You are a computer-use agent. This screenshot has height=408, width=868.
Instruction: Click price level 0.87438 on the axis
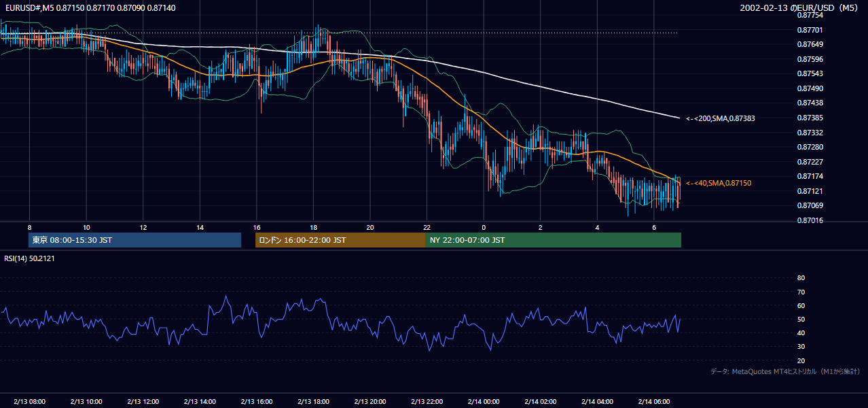click(x=809, y=103)
